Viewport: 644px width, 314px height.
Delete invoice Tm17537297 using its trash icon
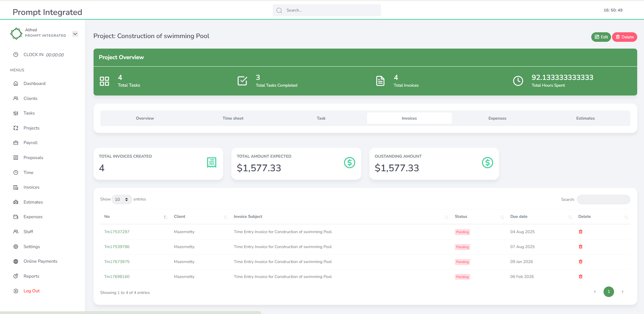(x=580, y=232)
